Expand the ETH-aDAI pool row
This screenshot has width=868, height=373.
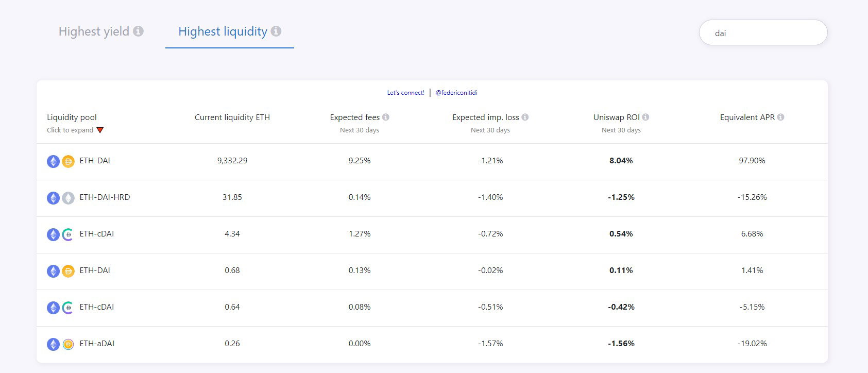(432, 344)
